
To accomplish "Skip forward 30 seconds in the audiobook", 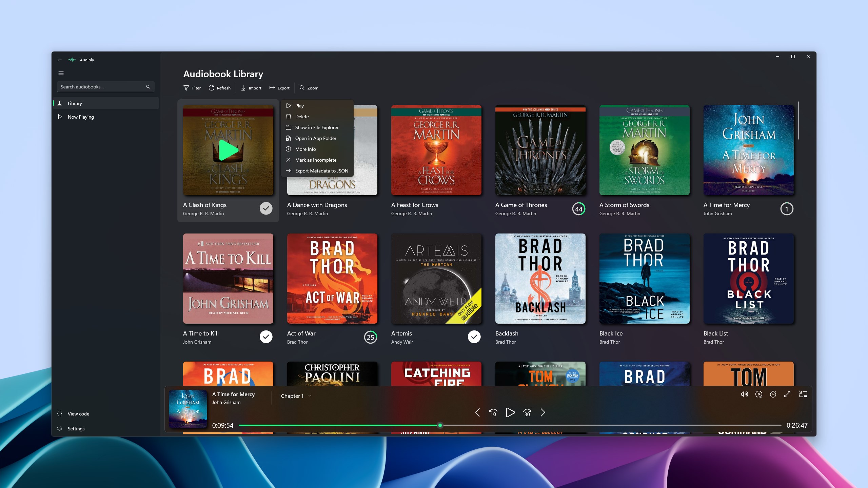I will pos(527,413).
